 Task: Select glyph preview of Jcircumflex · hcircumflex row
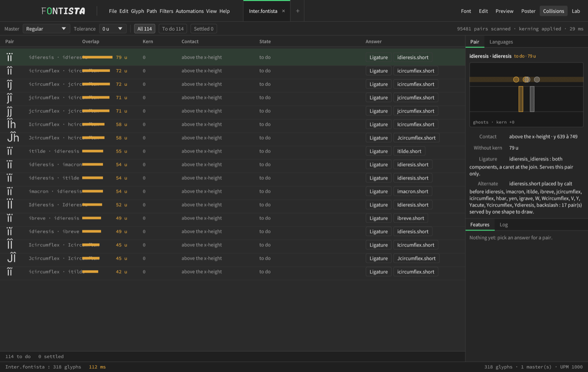tap(12, 137)
